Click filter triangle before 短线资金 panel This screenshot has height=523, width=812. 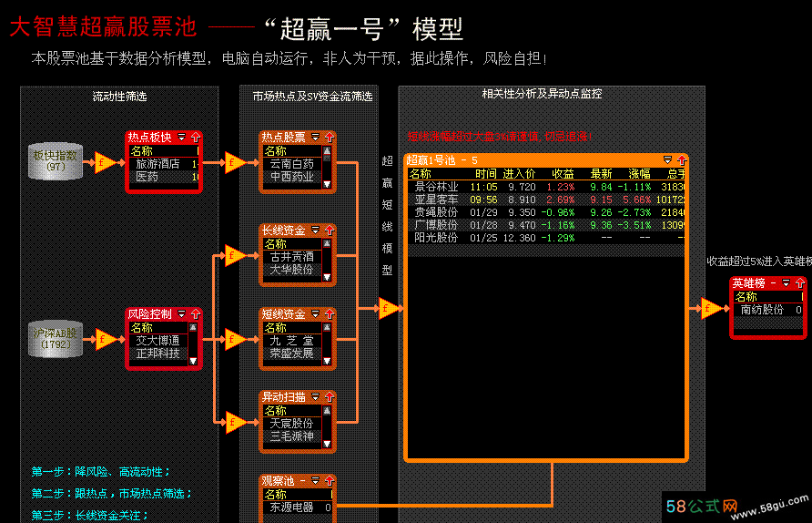click(235, 340)
